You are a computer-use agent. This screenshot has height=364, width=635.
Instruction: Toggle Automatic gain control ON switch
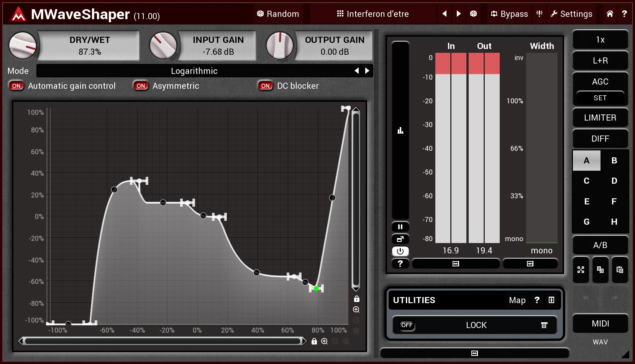point(16,86)
